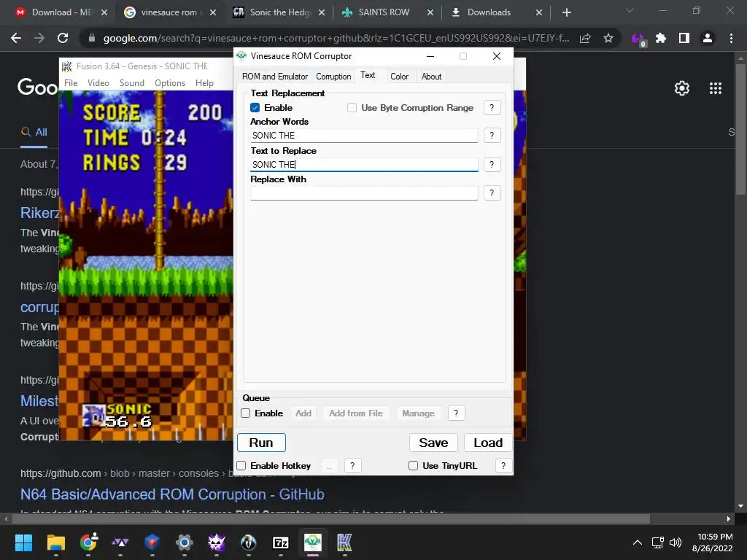Switch to the Corruption tab
This screenshot has width=747, height=560.
click(333, 76)
